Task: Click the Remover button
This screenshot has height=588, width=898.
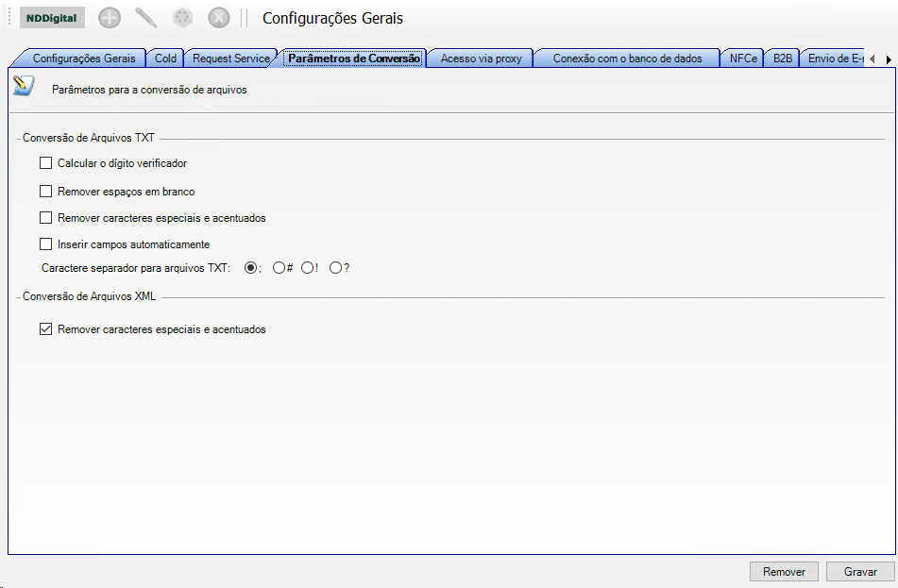Action: click(x=784, y=571)
